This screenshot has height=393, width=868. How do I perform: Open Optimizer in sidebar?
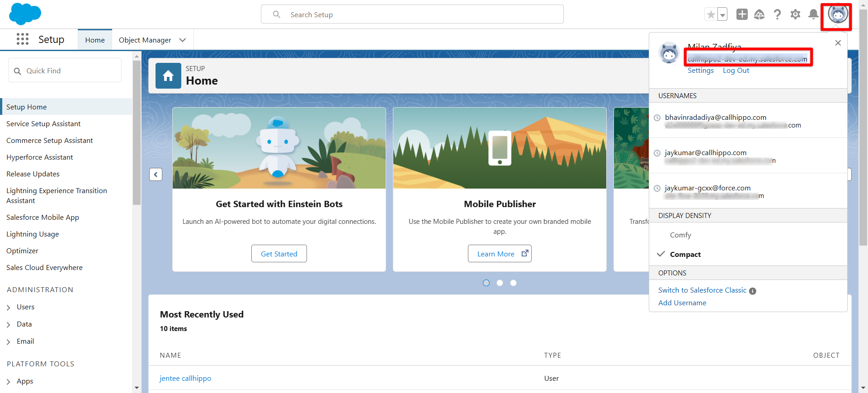click(22, 251)
